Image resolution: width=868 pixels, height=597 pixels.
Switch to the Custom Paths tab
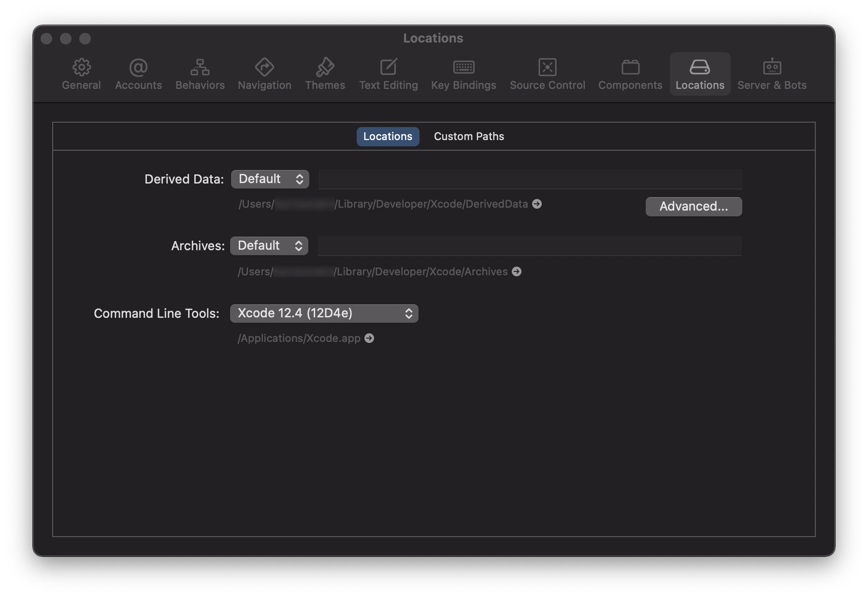pos(469,136)
